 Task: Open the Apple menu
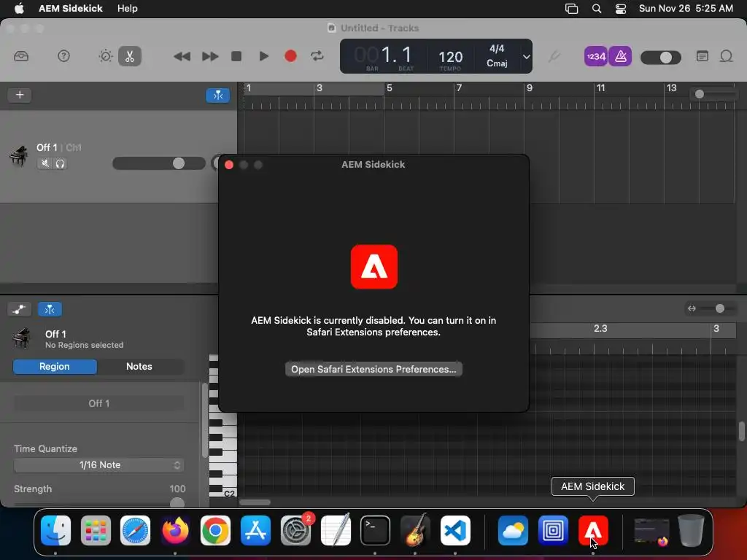(19, 8)
